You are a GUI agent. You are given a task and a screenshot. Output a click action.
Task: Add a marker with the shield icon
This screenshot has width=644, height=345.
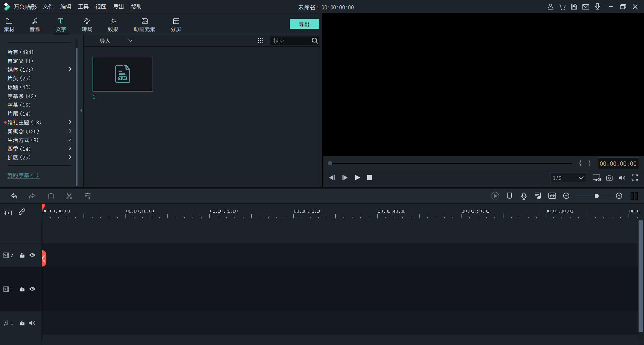coord(509,196)
